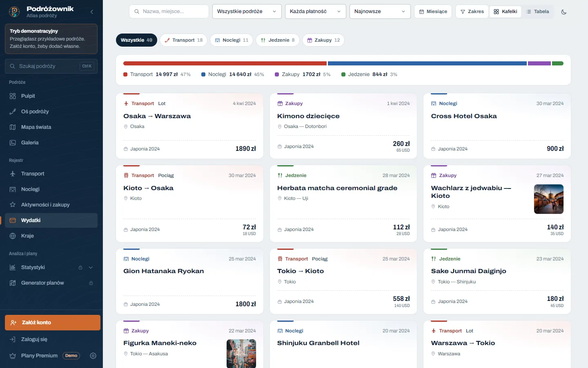Click the Miesiące calendar button

point(433,11)
